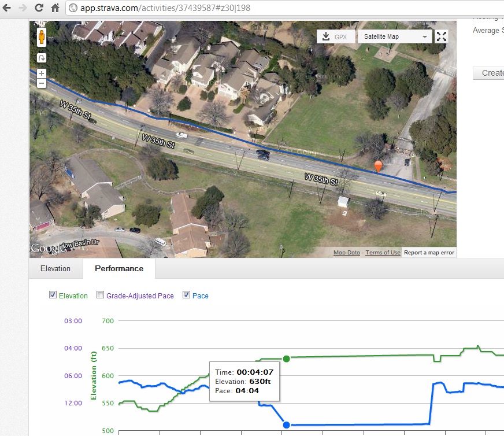Switch to the Elevation tab

[55, 268]
